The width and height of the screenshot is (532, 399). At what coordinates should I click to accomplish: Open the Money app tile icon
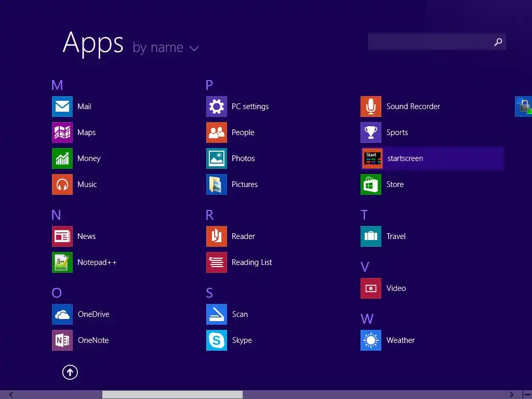(62, 158)
